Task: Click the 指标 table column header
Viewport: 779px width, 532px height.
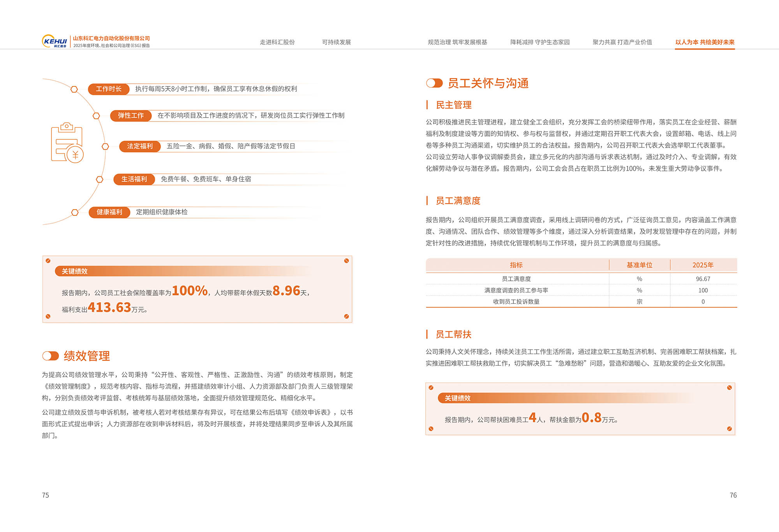Action: 516,265
